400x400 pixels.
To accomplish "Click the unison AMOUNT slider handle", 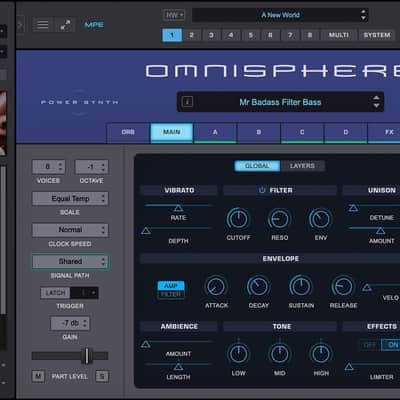I will (x=381, y=231).
